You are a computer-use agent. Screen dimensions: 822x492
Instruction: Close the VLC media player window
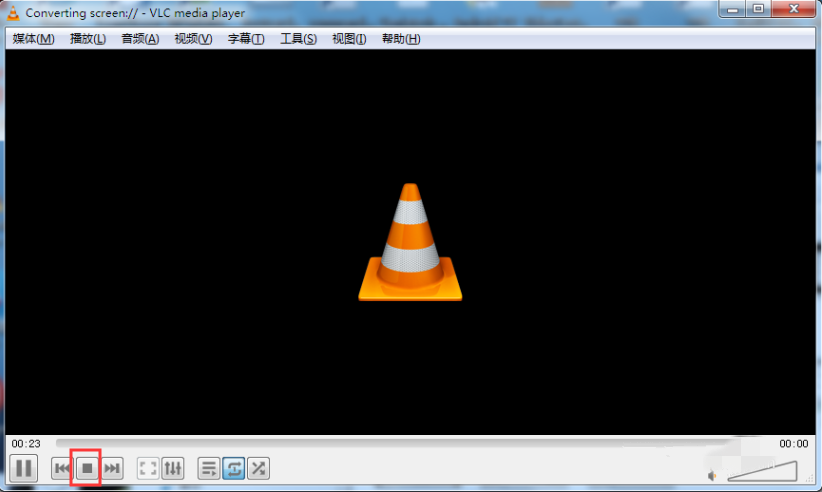[x=794, y=9]
